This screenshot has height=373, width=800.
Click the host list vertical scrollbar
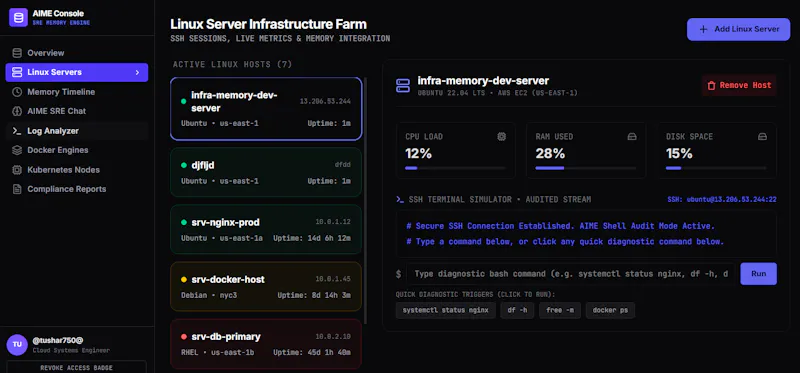[x=365, y=200]
